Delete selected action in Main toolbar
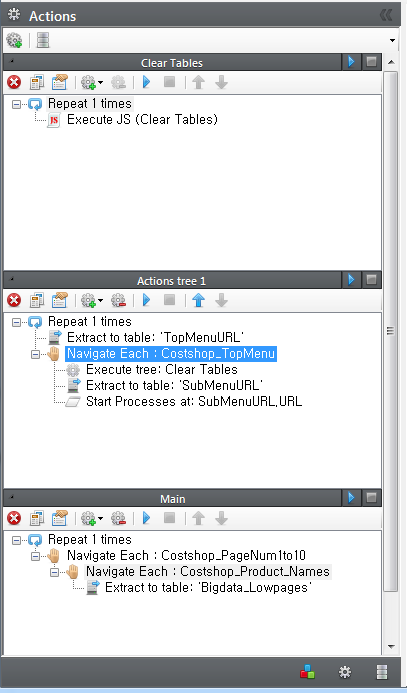The width and height of the screenshot is (407, 693). click(x=14, y=518)
